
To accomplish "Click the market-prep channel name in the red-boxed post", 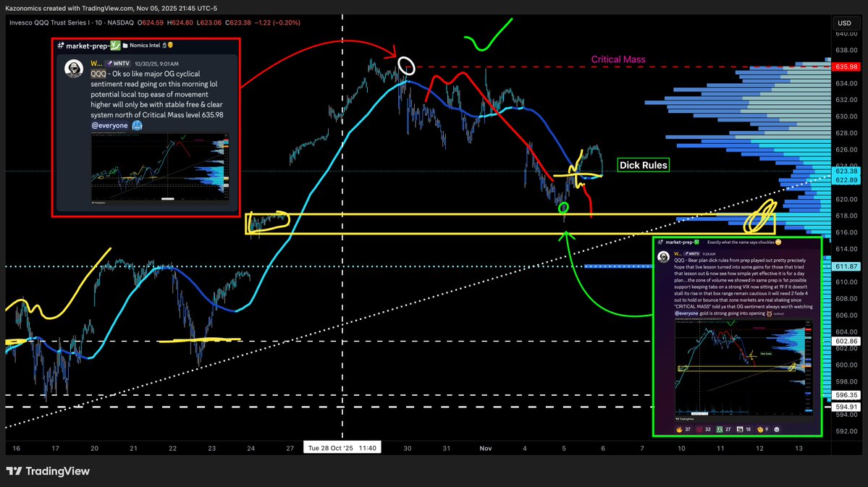I will tap(87, 46).
